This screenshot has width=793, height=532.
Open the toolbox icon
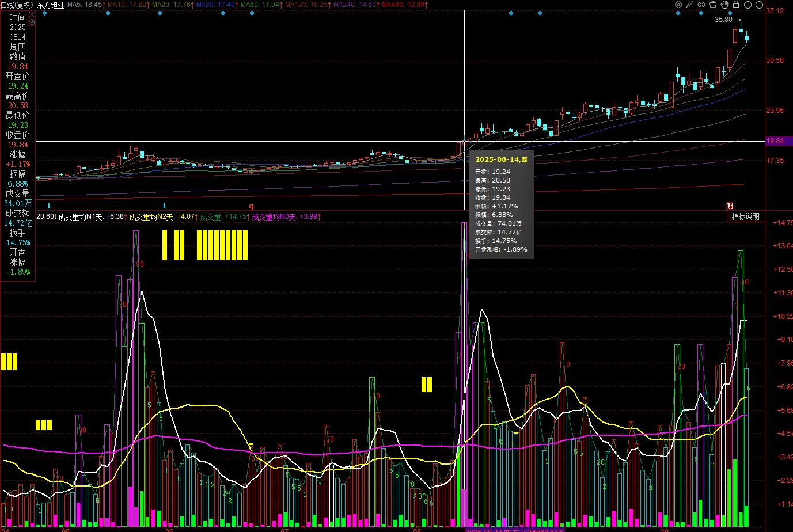713,5
